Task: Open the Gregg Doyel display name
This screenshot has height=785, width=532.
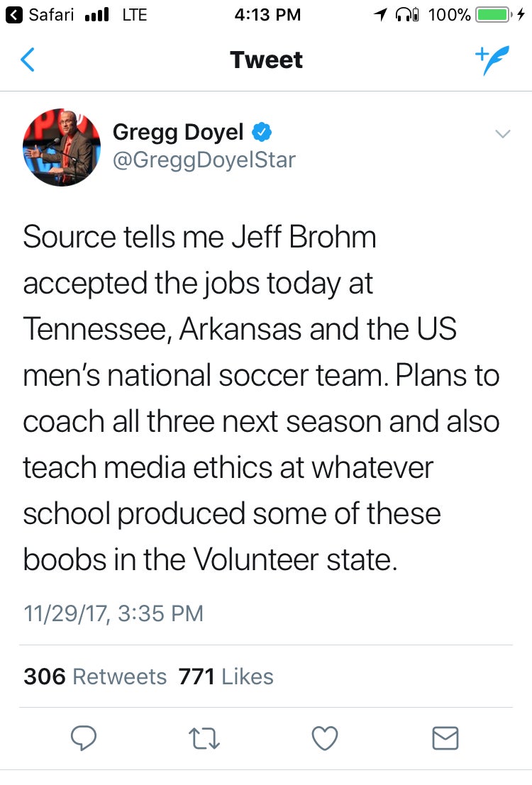Action: point(178,132)
